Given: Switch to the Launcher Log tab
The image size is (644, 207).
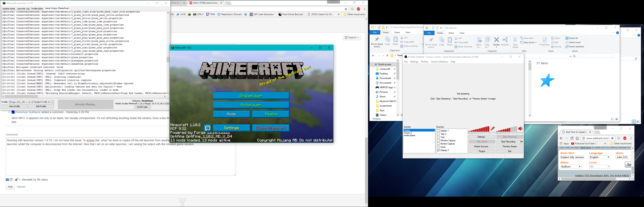Looking at the screenshot, I should (x=23, y=8).
